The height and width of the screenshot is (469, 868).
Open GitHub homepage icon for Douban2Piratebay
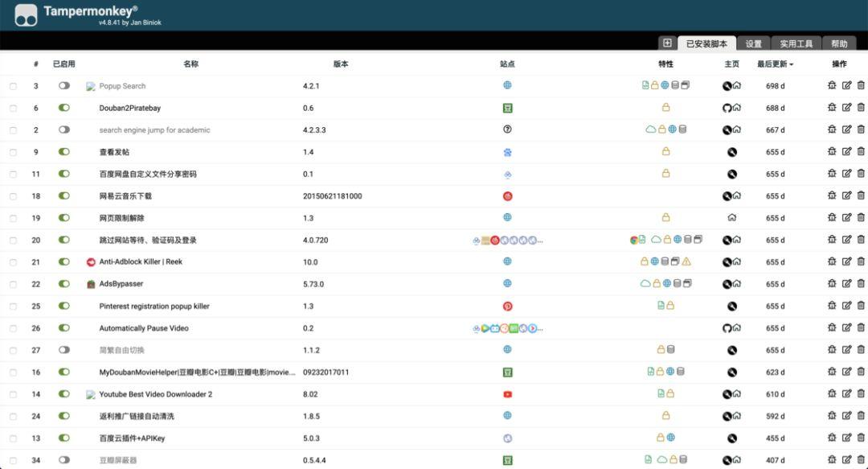(727, 108)
